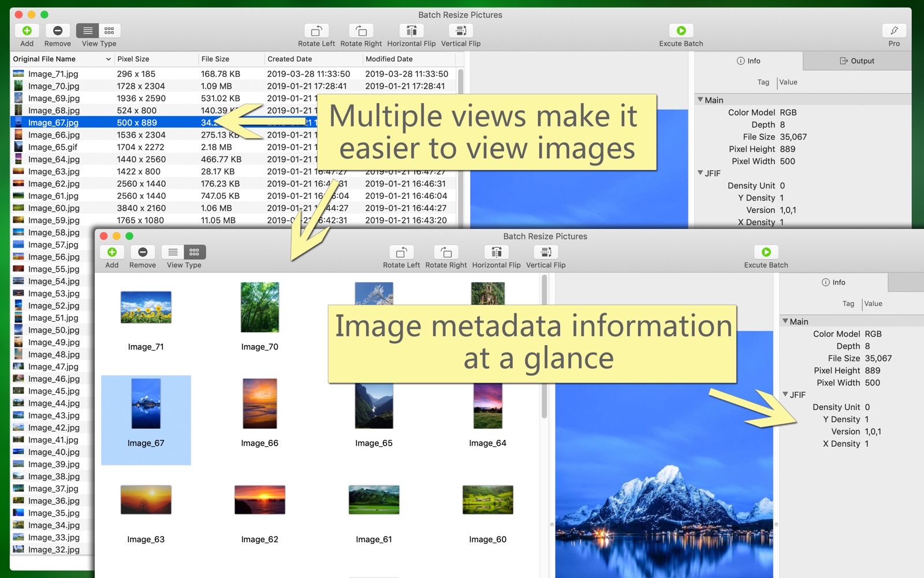
Task: Click the Remove icon in back window toolbar
Action: click(x=58, y=31)
